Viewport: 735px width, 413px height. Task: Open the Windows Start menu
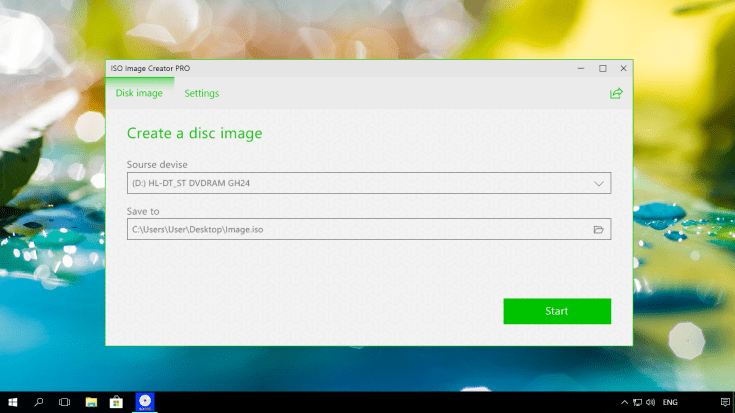(x=13, y=402)
